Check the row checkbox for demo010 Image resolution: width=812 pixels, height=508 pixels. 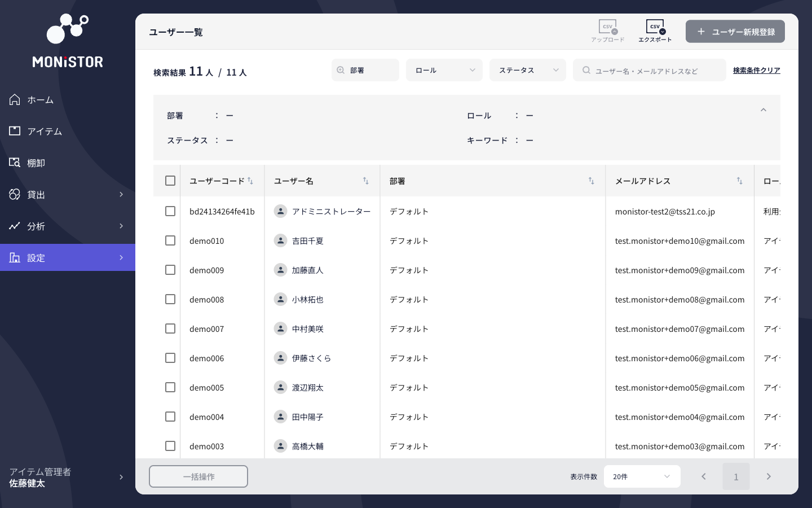[170, 240]
